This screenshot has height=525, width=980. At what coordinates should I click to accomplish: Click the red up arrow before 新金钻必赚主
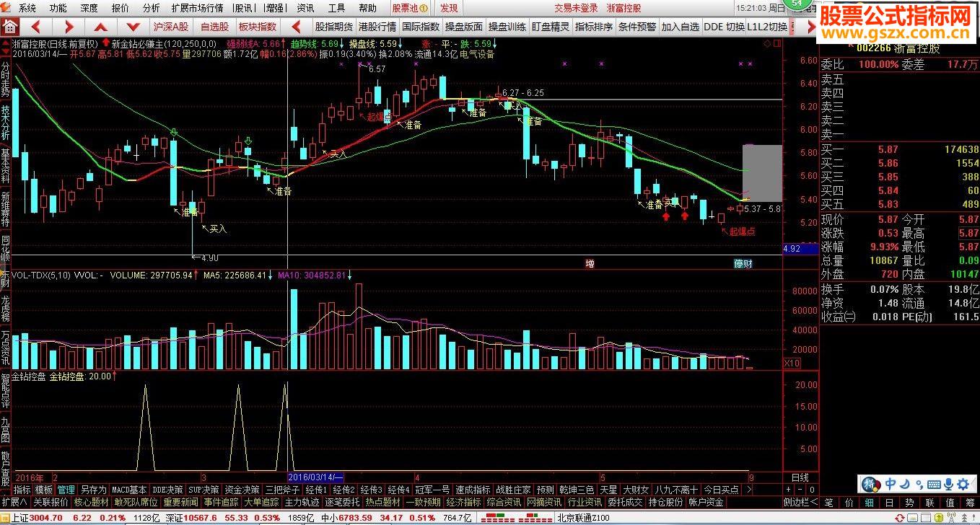pos(107,43)
